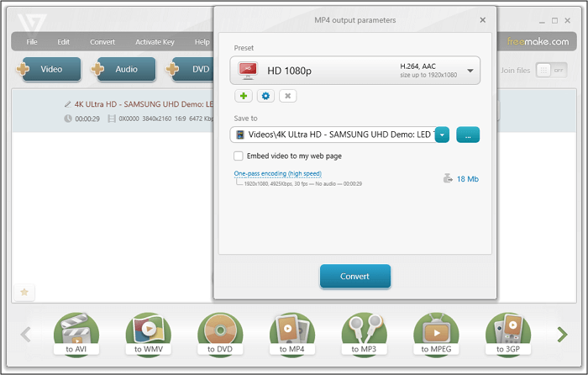Toggle the Join files switch
This screenshot has height=375, width=588.
(x=551, y=70)
